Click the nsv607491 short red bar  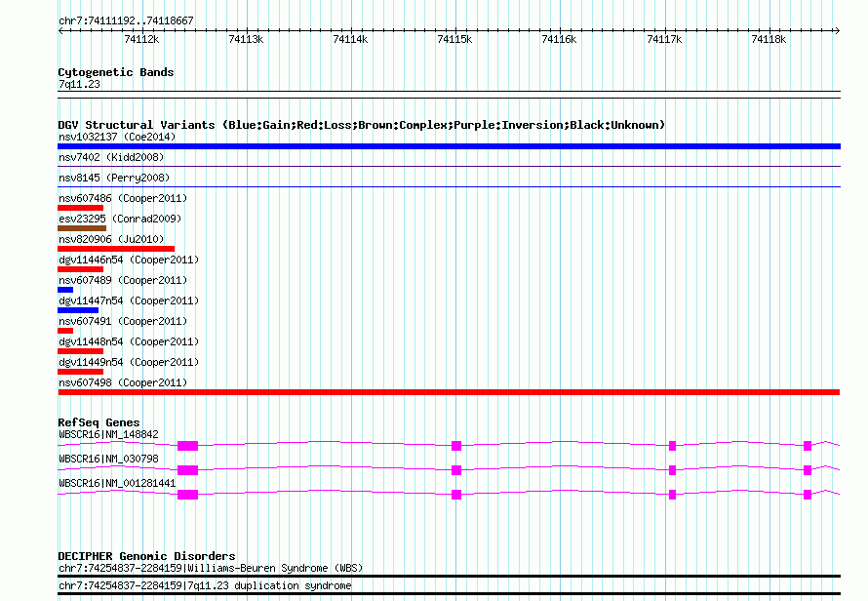tap(65, 331)
